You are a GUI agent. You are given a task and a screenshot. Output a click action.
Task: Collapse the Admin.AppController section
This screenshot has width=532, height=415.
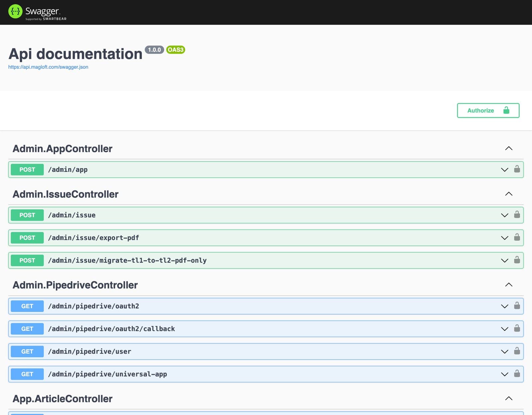click(509, 149)
